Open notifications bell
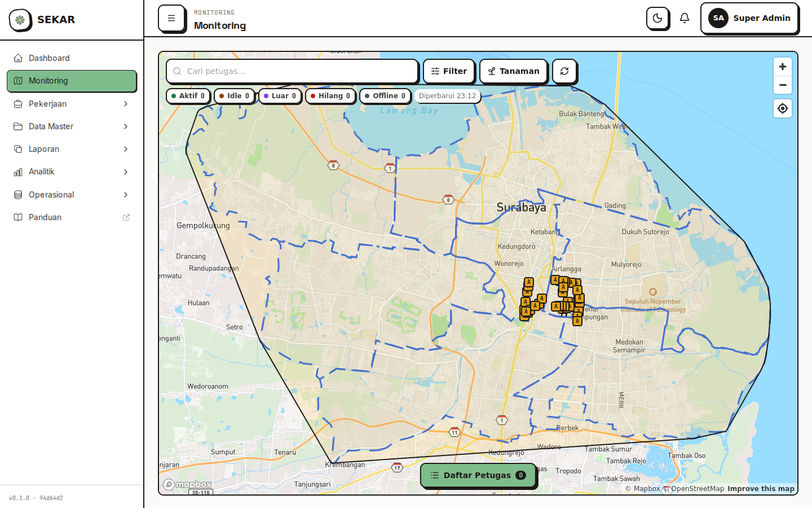 coord(685,18)
